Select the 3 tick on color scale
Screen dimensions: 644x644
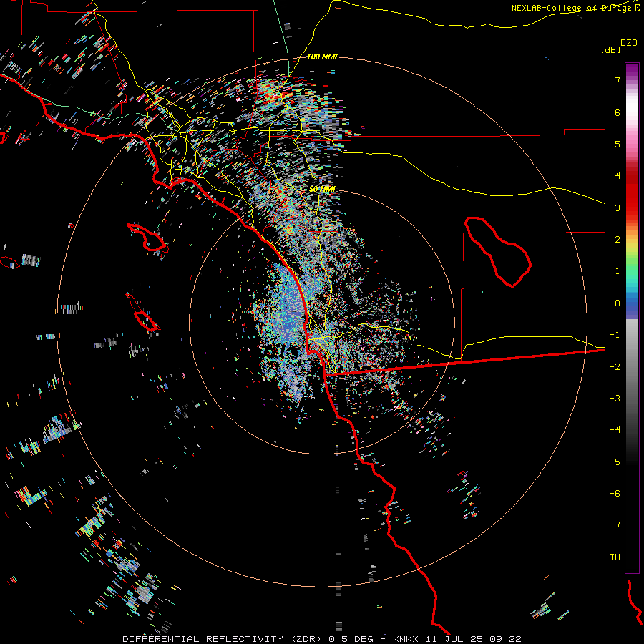618,208
